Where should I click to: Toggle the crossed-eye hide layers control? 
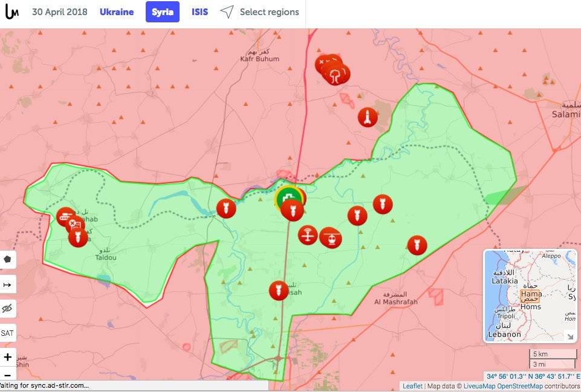click(7, 308)
